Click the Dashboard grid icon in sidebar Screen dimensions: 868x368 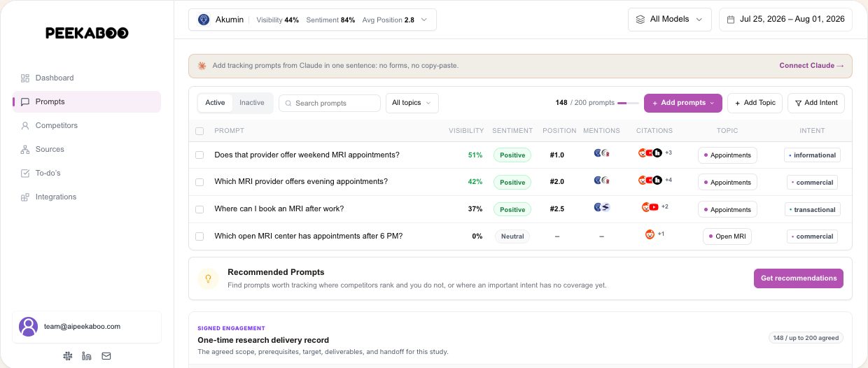pos(25,78)
